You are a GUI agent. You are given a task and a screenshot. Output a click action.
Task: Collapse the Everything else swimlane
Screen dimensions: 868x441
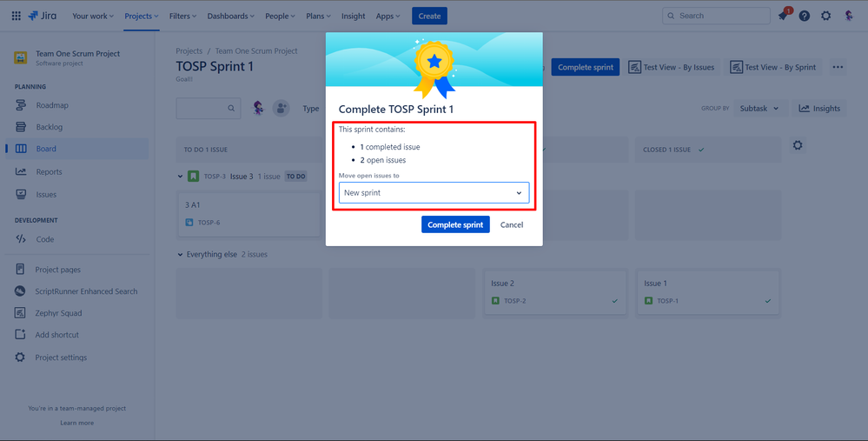tap(180, 255)
